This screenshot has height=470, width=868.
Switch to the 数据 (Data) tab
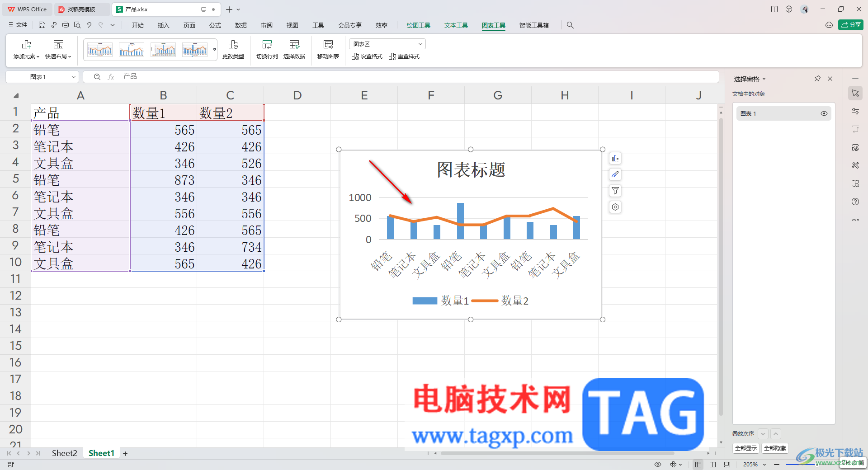click(x=241, y=25)
